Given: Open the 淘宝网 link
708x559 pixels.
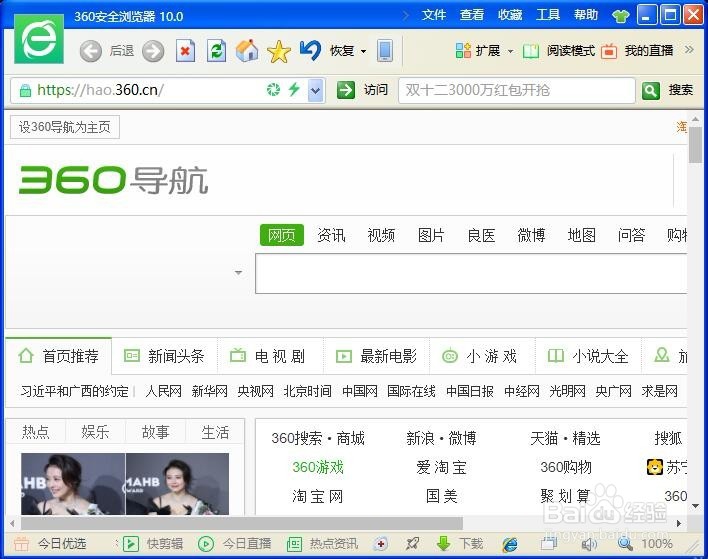Looking at the screenshot, I should (x=317, y=496).
